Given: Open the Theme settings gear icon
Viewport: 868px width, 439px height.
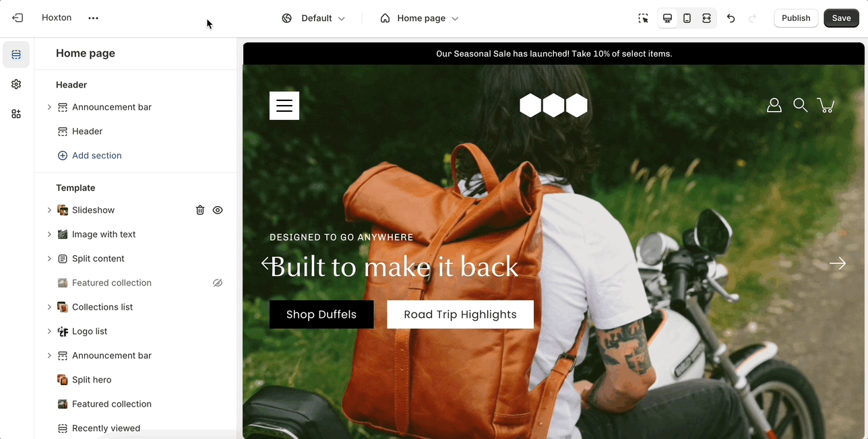Looking at the screenshot, I should point(16,84).
